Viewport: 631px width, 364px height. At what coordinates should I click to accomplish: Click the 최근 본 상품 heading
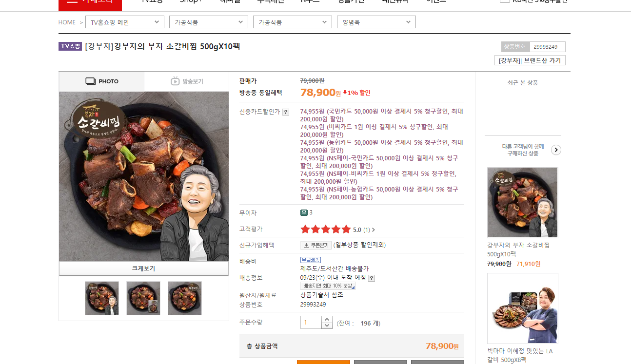[x=523, y=83]
